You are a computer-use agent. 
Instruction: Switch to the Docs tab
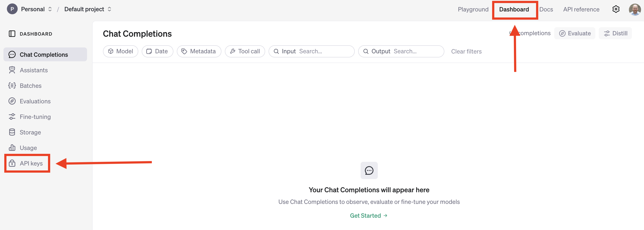click(546, 9)
